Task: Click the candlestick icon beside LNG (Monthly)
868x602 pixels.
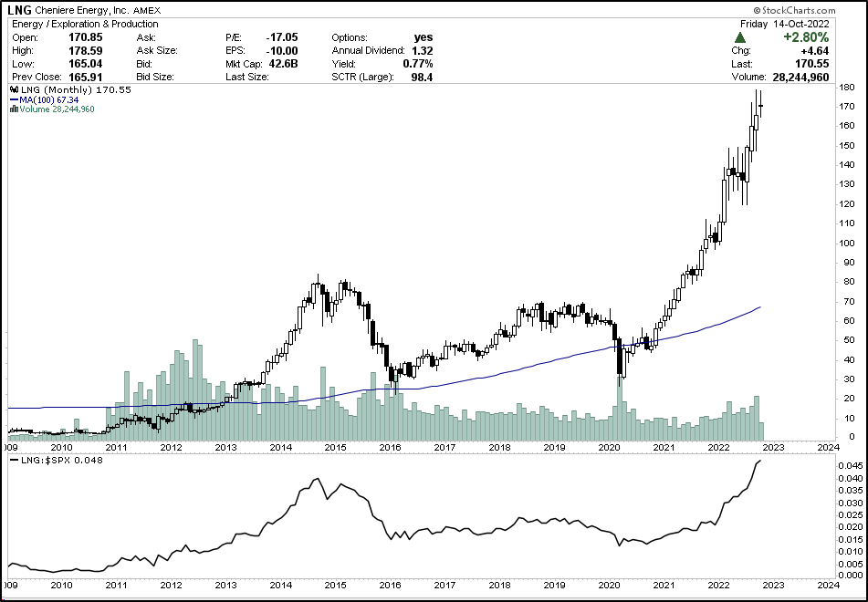Action: coord(14,89)
